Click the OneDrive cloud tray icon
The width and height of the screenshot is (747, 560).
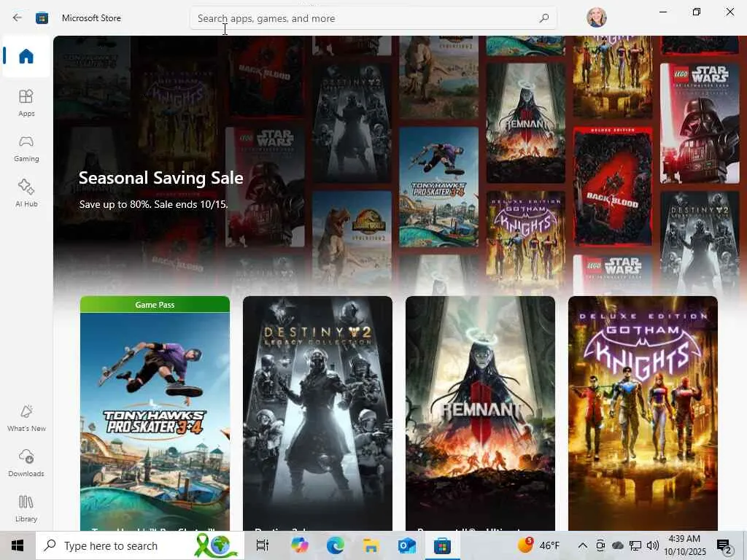[x=617, y=545]
